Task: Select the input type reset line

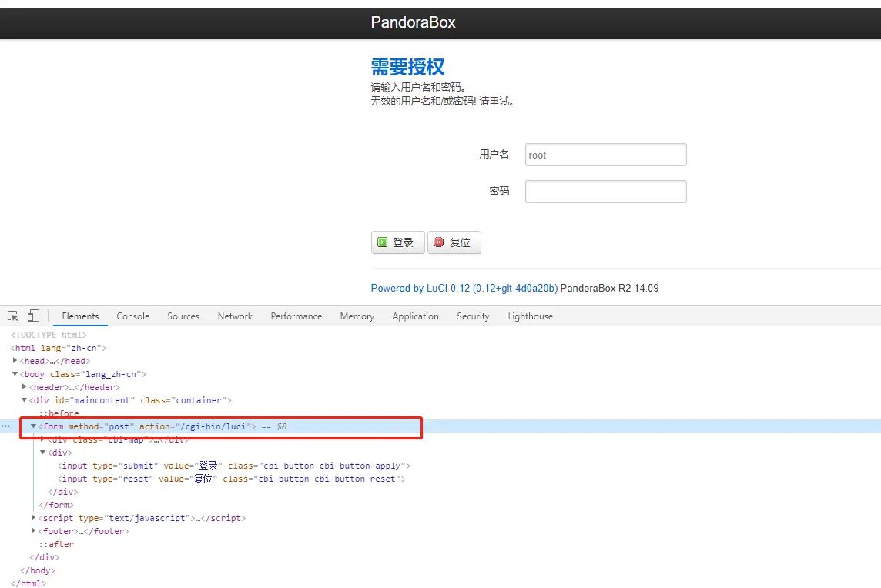Action: [x=231, y=479]
